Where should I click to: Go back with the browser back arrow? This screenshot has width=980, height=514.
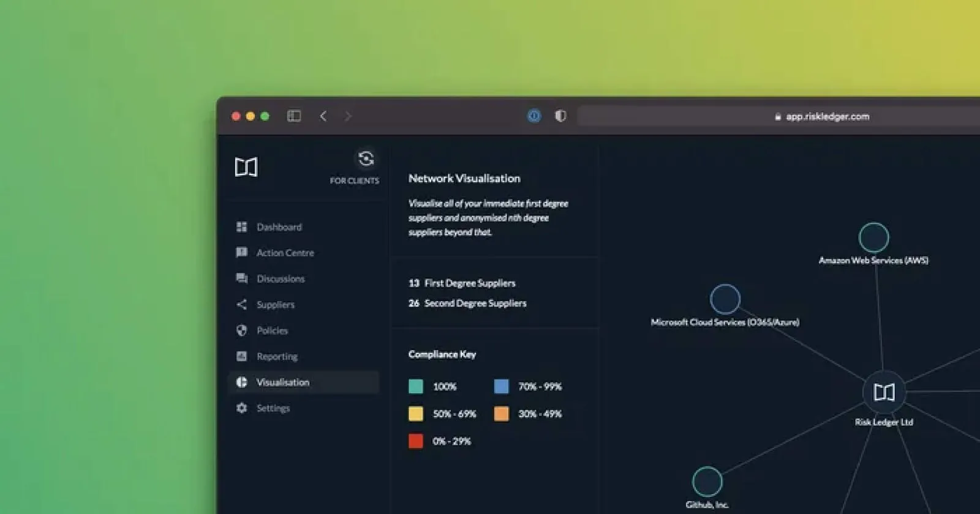tap(323, 116)
